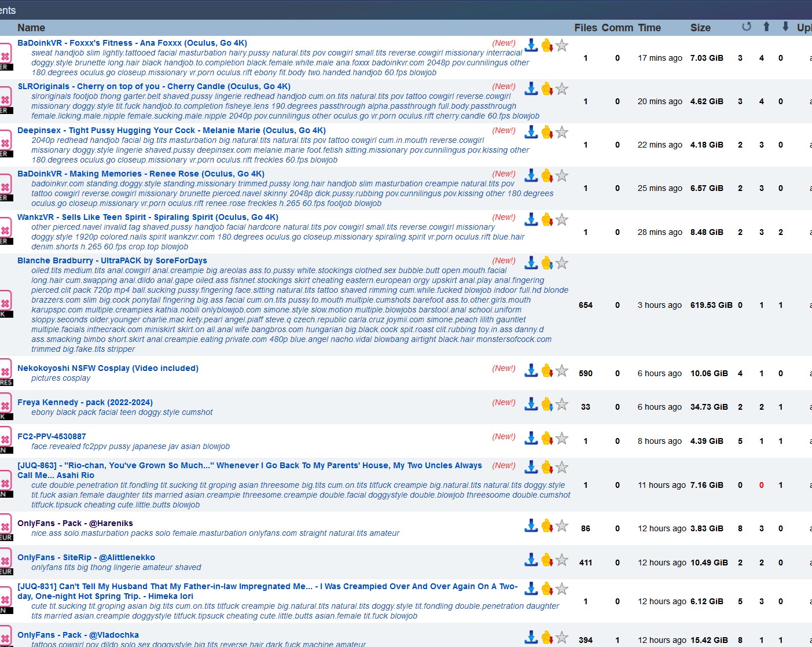812x647 pixels.
Task: Download the @Alittlenekko SiteRip torrent
Action: point(531,560)
